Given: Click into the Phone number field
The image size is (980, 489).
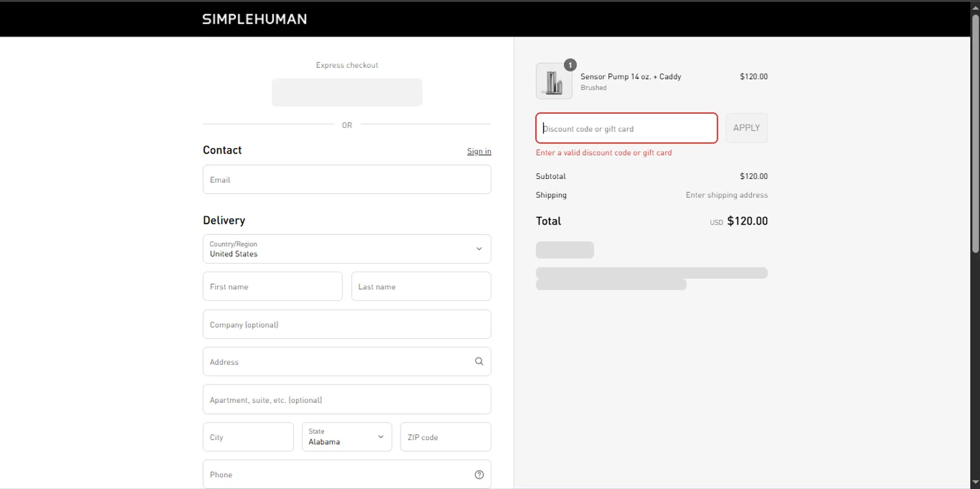Looking at the screenshot, I should click(336, 475).
